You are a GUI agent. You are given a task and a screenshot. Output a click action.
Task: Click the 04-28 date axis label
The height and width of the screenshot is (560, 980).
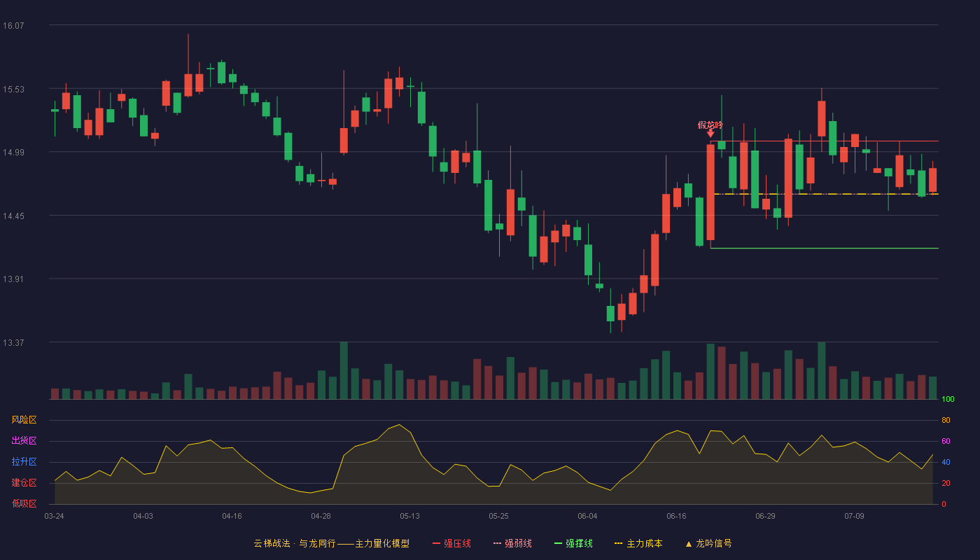(321, 516)
